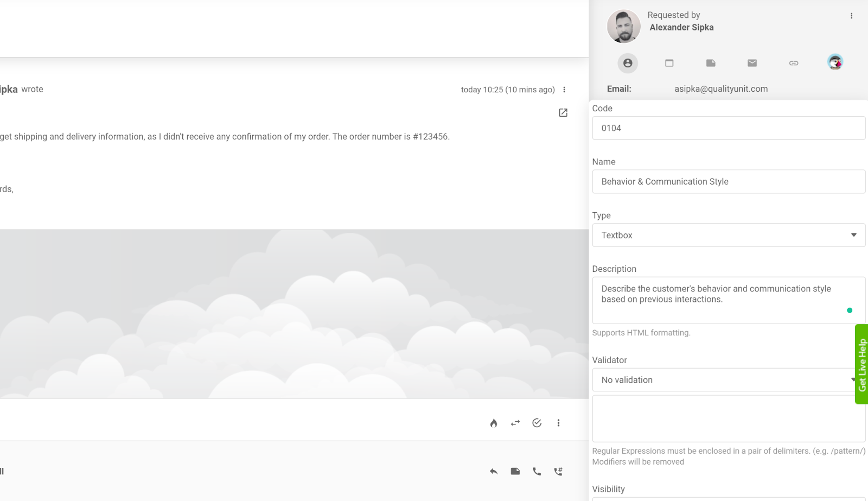Add a note using the bottom note icon
Viewport: 868px width, 501px height.
tap(515, 471)
